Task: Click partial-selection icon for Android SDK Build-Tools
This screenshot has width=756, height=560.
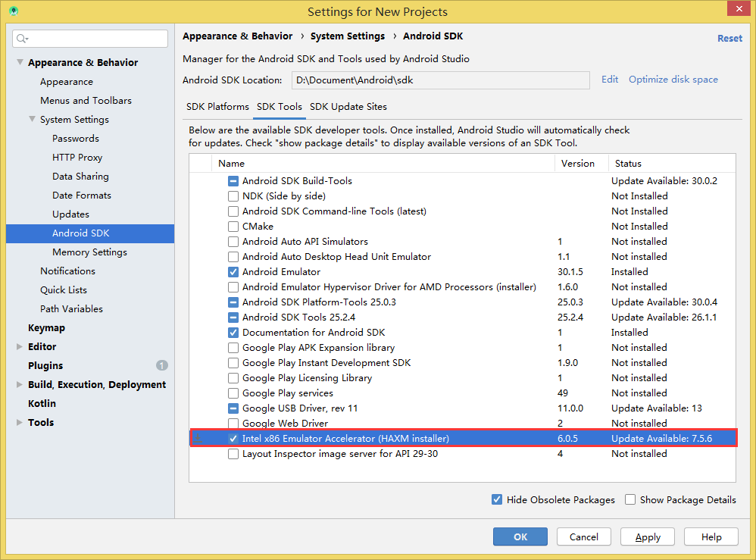Action: pos(233,181)
